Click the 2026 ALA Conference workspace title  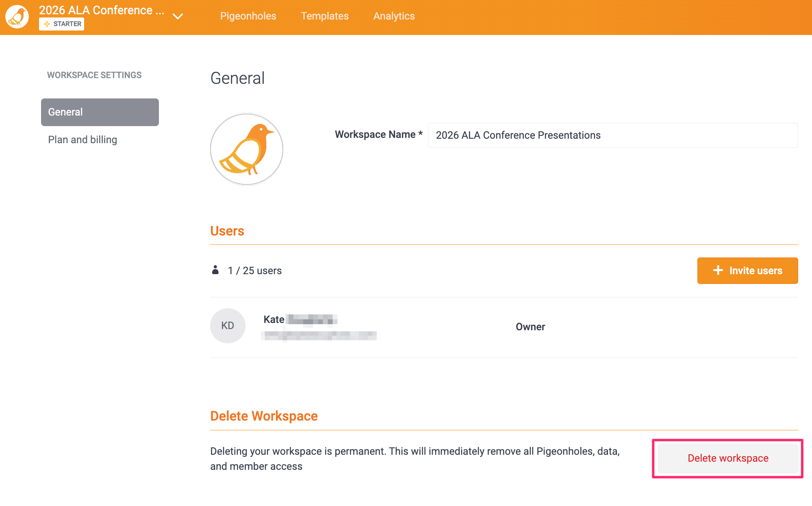tap(102, 10)
